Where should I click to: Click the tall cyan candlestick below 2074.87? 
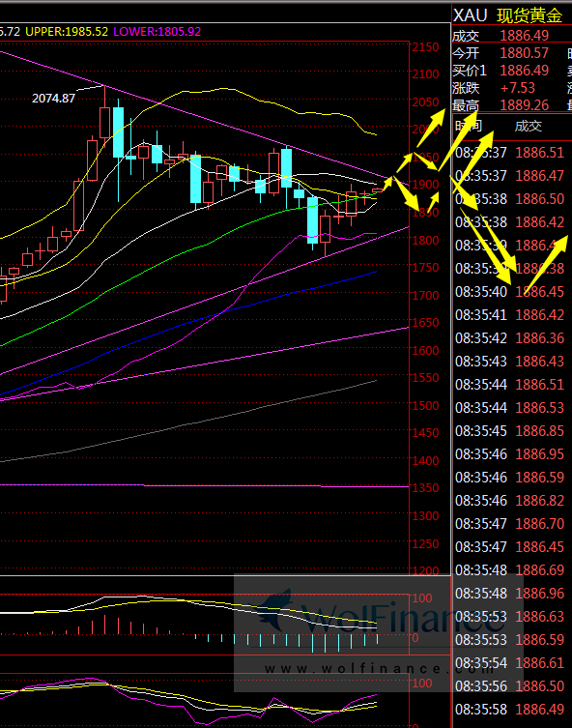coord(118,132)
